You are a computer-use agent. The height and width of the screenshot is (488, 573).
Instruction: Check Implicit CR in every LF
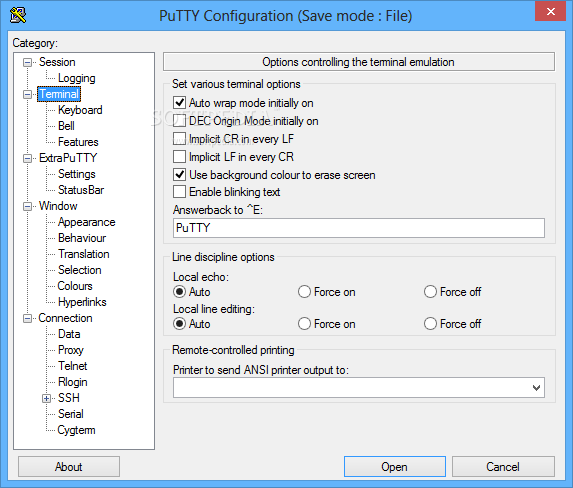pos(179,139)
